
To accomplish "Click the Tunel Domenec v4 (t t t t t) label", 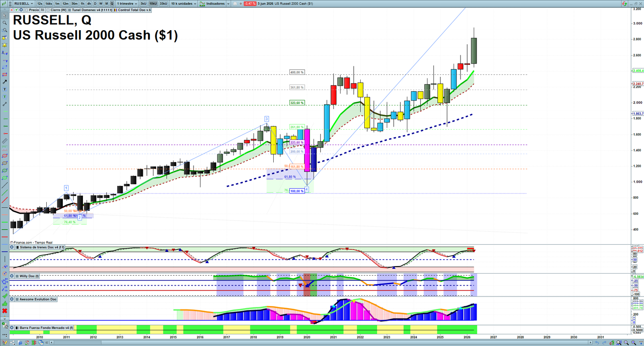I will [x=92, y=10].
